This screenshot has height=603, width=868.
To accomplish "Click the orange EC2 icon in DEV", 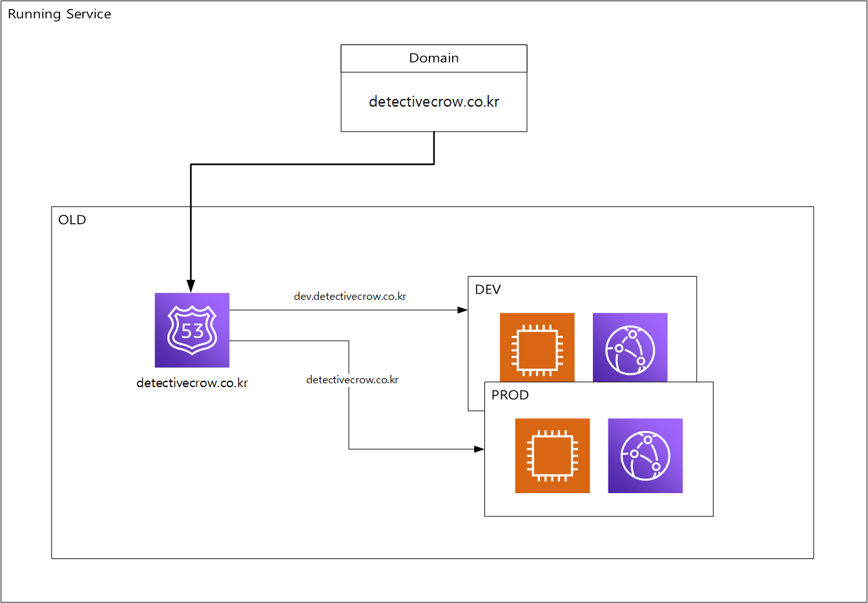I will pos(537,347).
